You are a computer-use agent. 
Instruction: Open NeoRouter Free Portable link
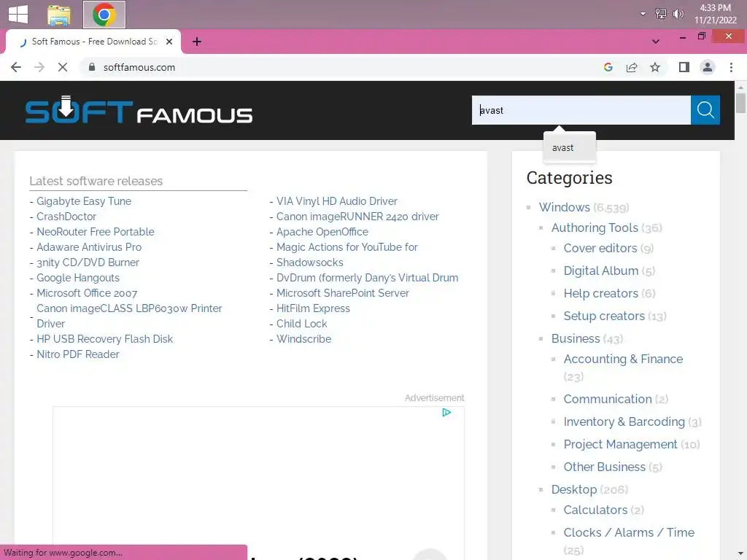96,232
